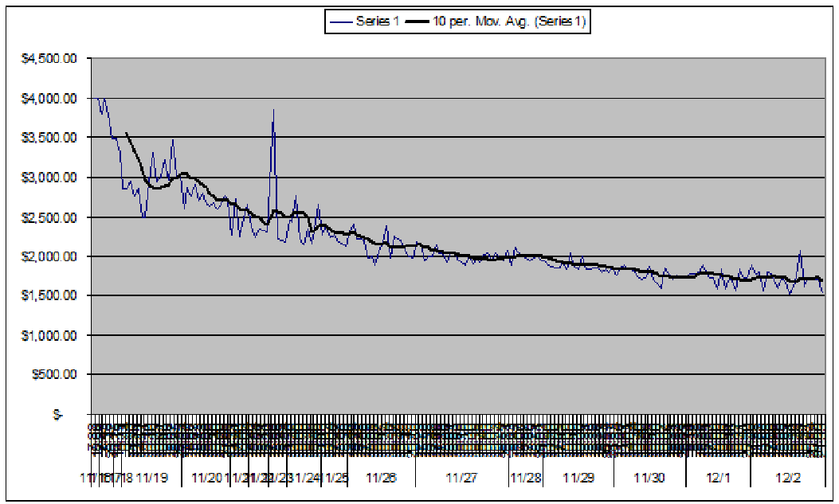Click the $4,000.00 y-axis label

[51, 99]
